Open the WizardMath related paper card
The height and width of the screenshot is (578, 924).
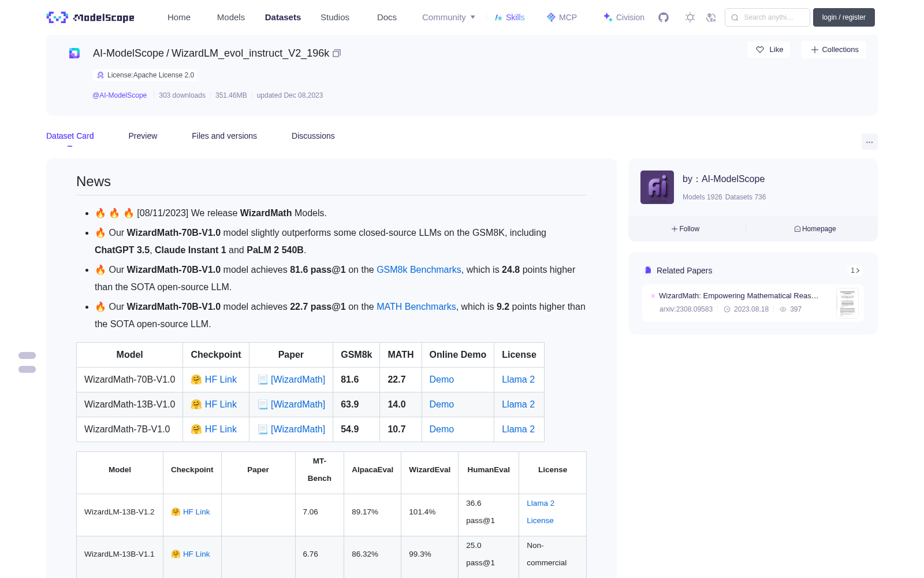(x=753, y=303)
